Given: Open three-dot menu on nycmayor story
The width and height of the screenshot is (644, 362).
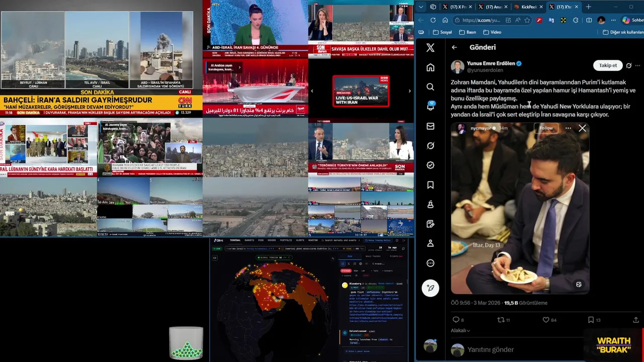Looking at the screenshot, I should (x=568, y=128).
